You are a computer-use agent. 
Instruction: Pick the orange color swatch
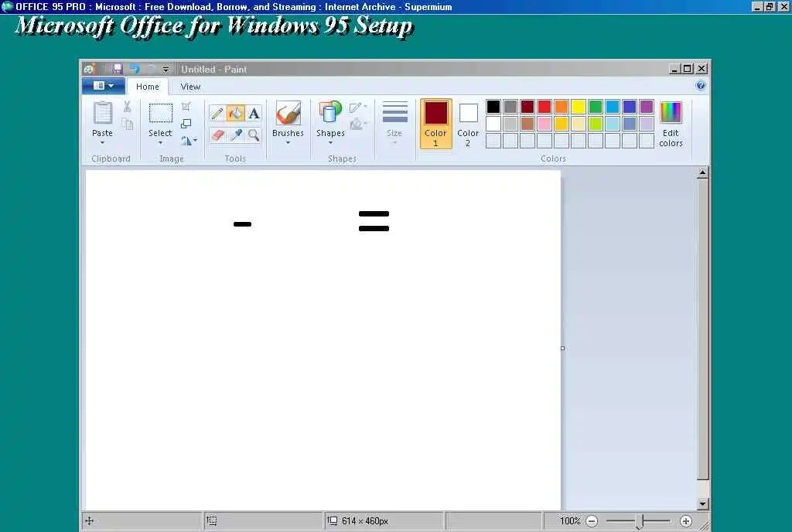click(562, 107)
